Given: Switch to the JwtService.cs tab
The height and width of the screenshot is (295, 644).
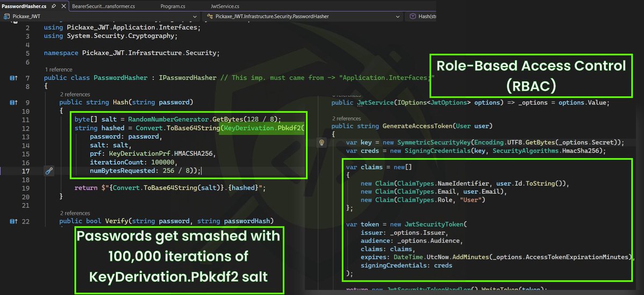Looking at the screenshot, I should point(225,6).
